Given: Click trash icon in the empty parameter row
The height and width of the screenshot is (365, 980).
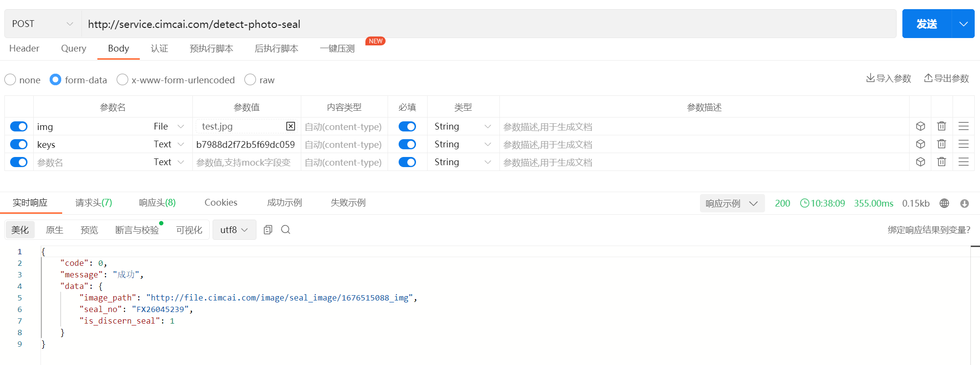Looking at the screenshot, I should [x=941, y=162].
